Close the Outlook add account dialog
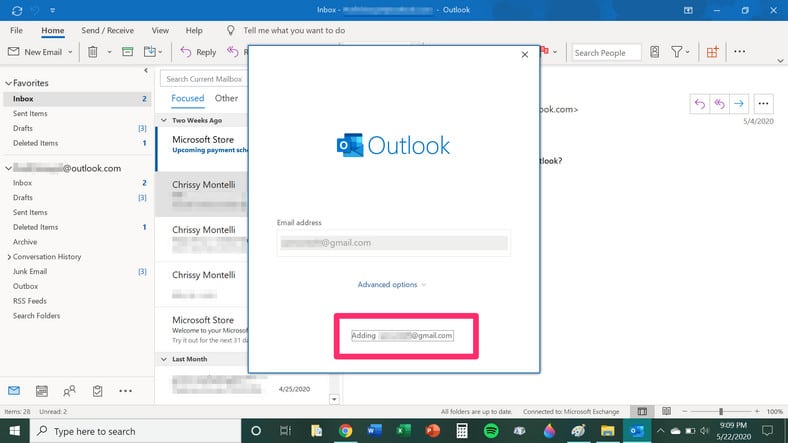This screenshot has height=443, width=788. coord(525,54)
